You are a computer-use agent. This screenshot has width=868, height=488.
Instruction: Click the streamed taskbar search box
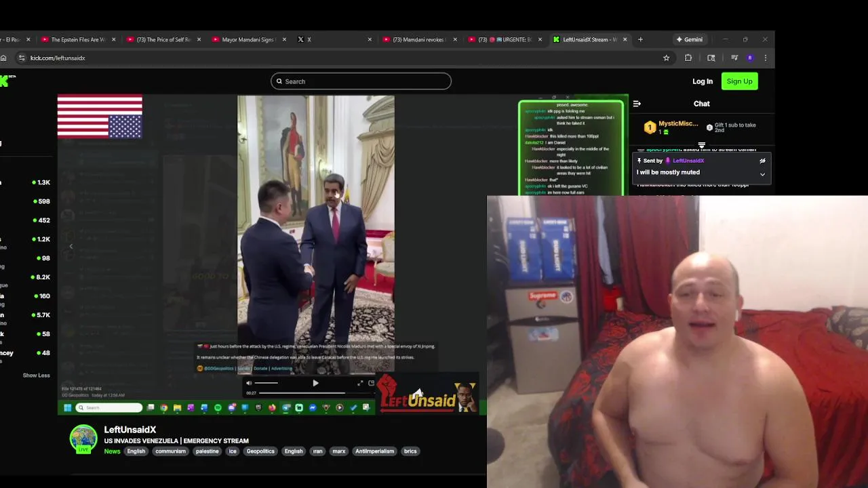[x=109, y=407]
